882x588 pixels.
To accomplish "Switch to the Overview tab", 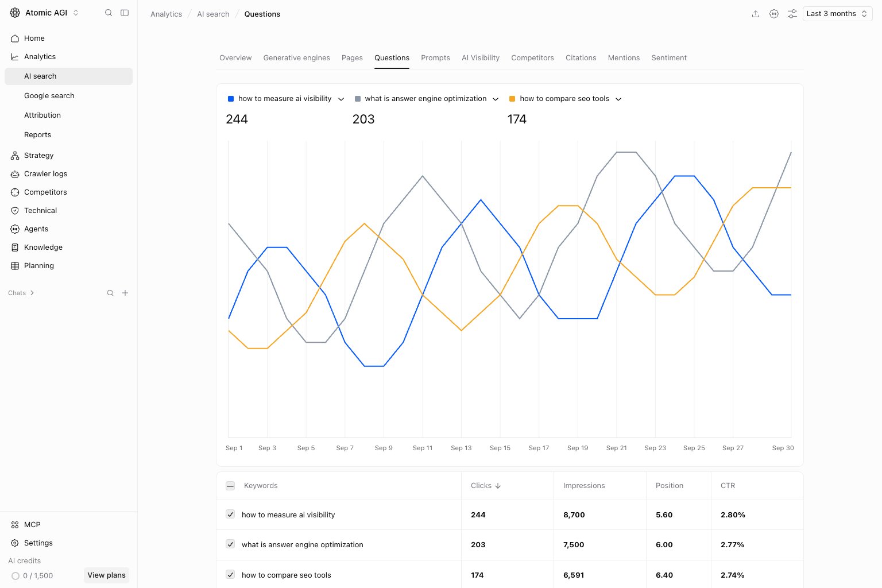I will tap(235, 58).
